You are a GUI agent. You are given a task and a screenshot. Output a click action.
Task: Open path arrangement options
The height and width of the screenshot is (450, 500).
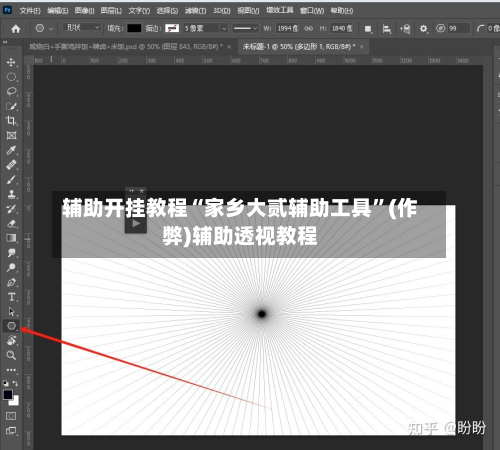(x=405, y=29)
